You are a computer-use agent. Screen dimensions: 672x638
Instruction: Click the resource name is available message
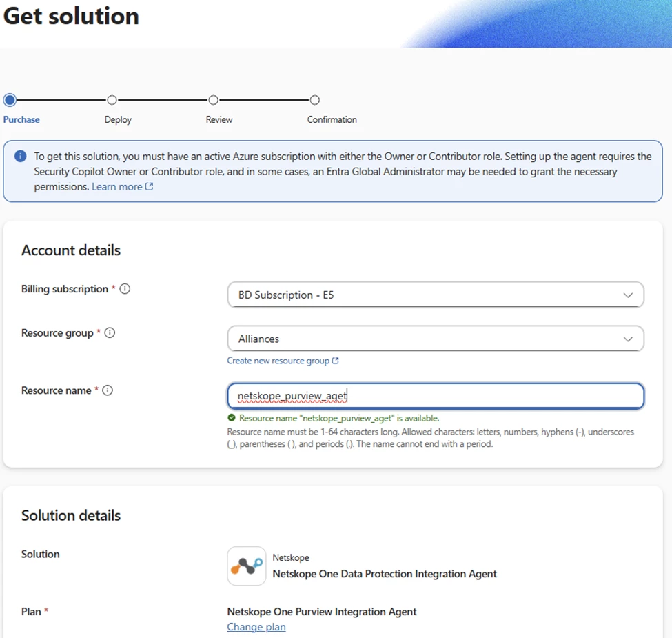[339, 418]
